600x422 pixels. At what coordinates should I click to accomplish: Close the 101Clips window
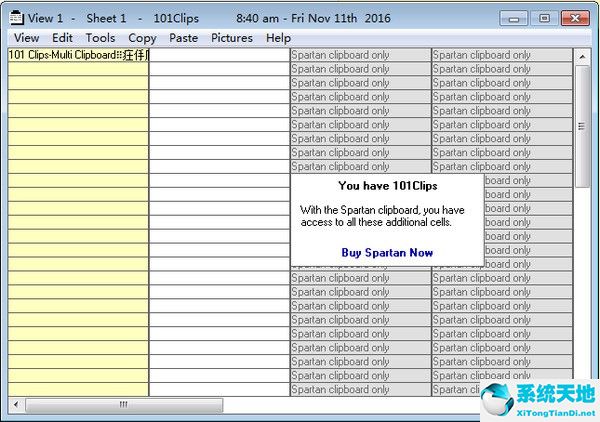pos(576,18)
